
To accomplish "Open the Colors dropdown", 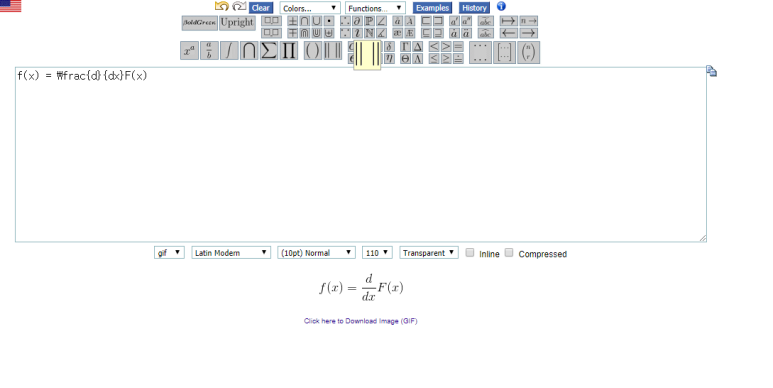I will click(x=310, y=8).
